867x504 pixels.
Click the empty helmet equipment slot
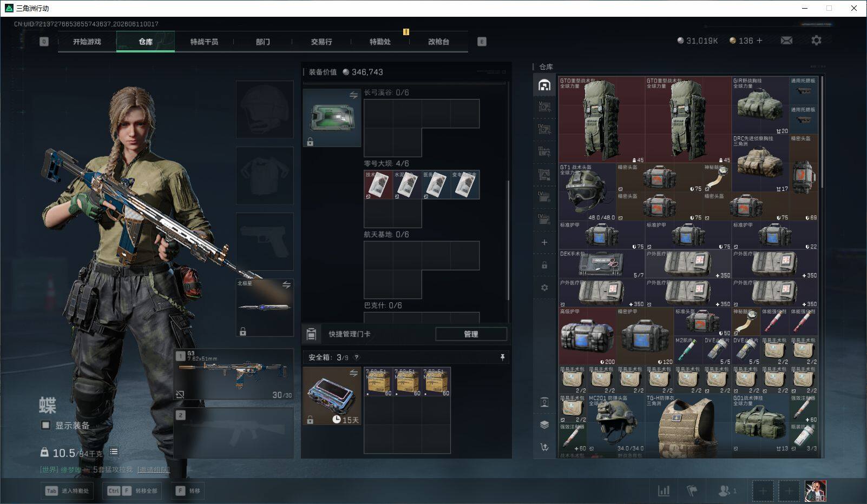pos(265,109)
